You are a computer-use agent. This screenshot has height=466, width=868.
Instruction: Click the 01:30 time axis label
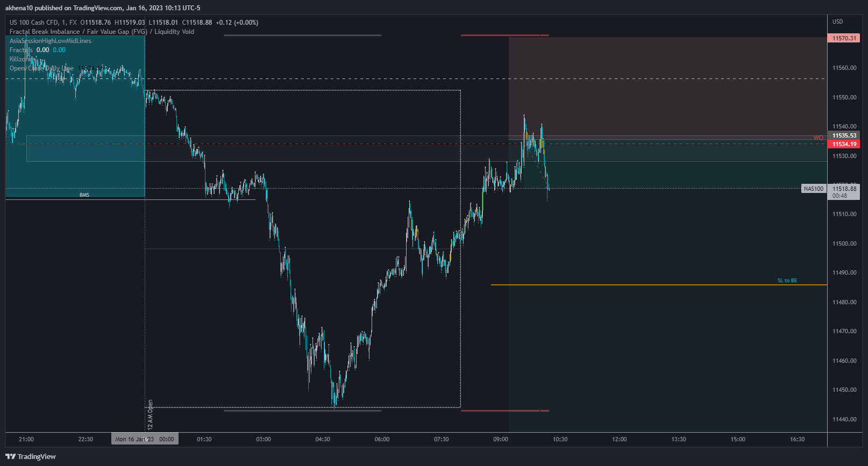pos(204,439)
